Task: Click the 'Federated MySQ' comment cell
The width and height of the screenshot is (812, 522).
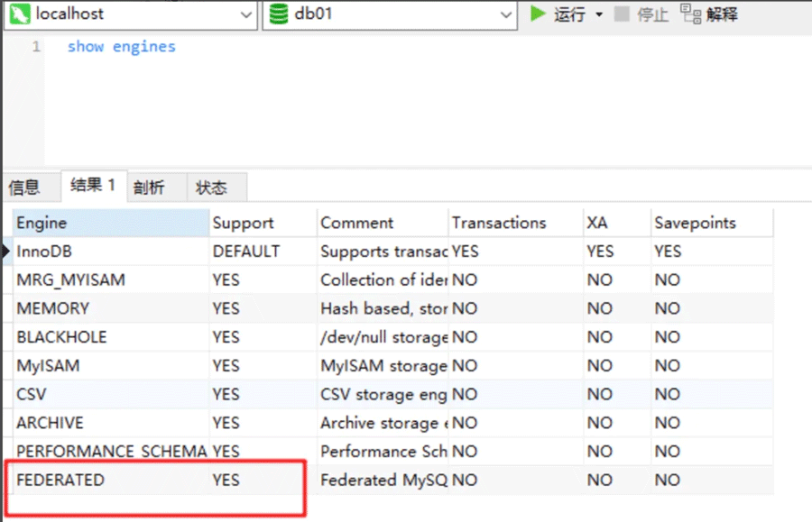Action: (x=383, y=481)
